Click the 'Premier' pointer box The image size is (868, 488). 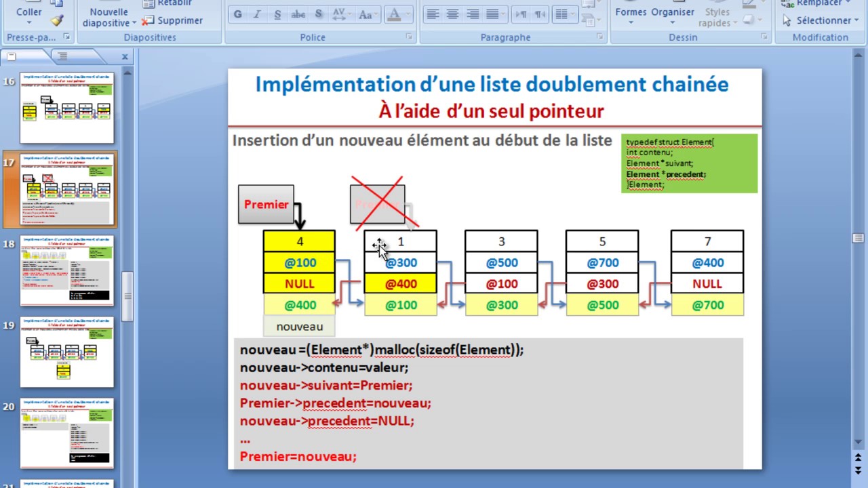point(266,204)
